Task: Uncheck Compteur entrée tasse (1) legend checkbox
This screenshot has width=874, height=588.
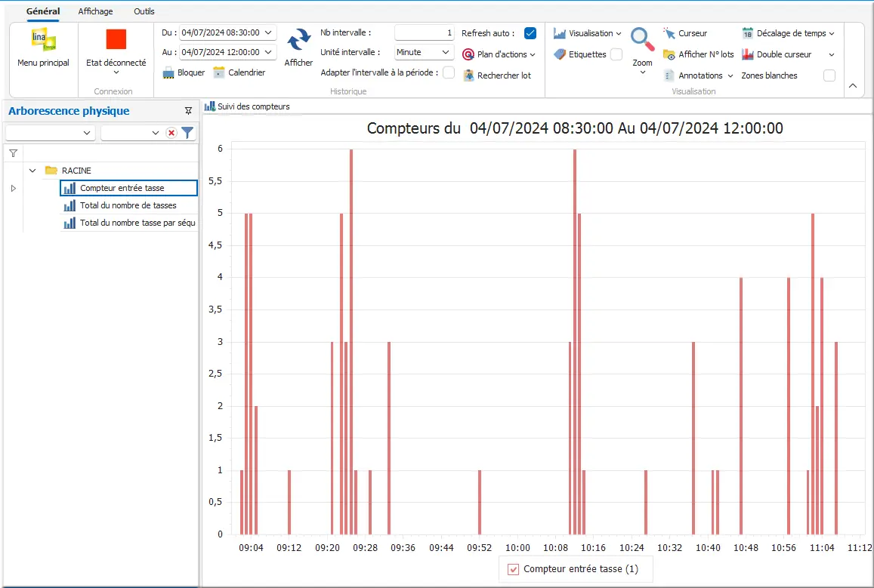Action: click(514, 569)
